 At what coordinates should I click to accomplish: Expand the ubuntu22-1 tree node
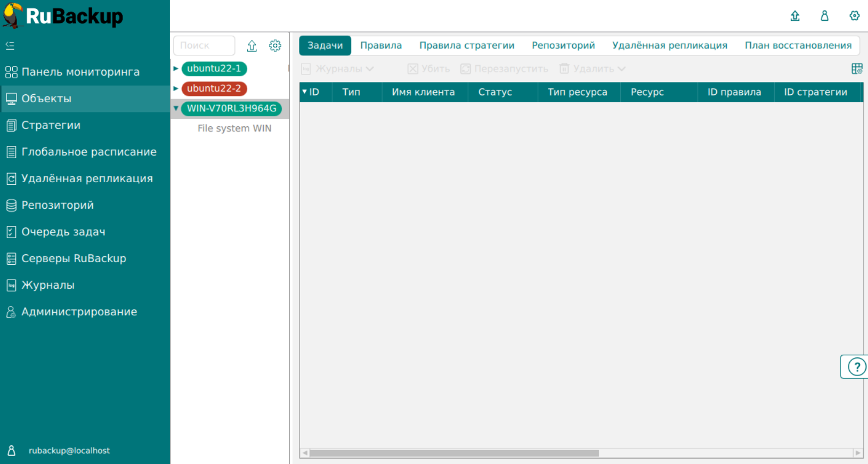176,69
